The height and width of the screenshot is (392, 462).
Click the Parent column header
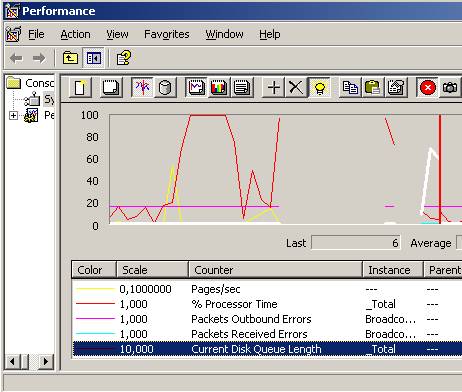[x=443, y=270]
